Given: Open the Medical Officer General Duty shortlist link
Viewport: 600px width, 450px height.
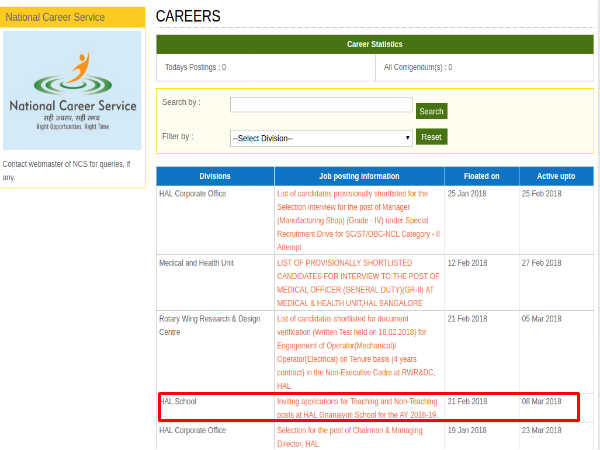Looking at the screenshot, I should pos(358,283).
